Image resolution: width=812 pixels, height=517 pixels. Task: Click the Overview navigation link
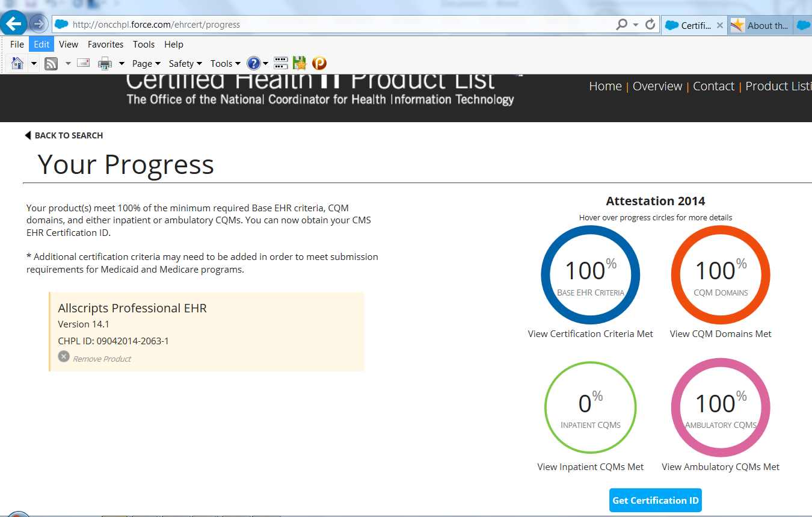pyautogui.click(x=657, y=86)
